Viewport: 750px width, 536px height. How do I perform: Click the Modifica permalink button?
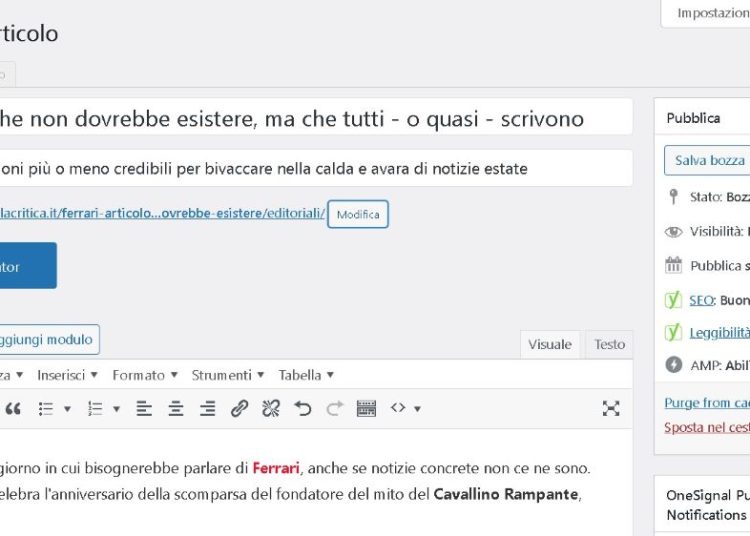point(358,215)
